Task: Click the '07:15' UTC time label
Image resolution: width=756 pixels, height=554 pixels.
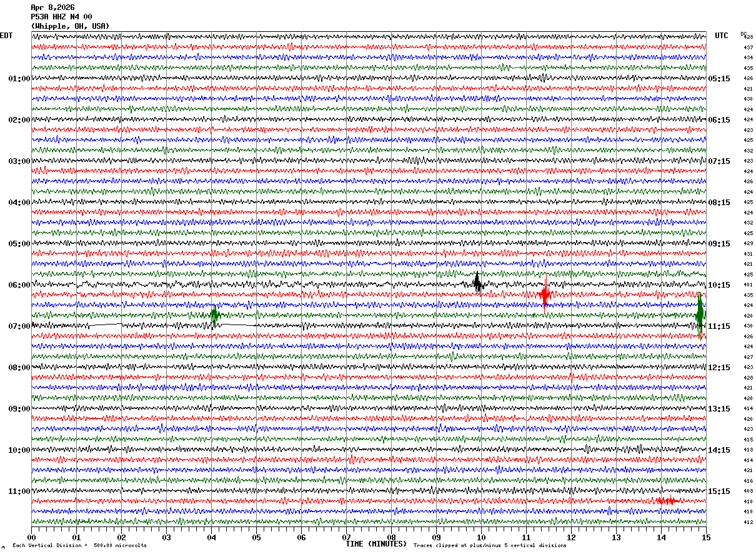Action: coord(719,161)
